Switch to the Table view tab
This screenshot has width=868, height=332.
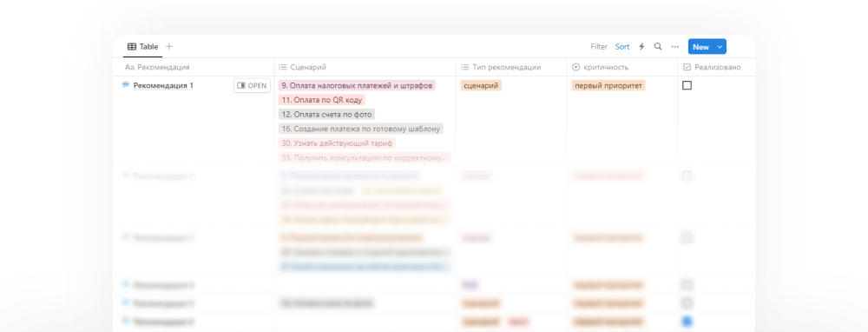click(x=143, y=47)
